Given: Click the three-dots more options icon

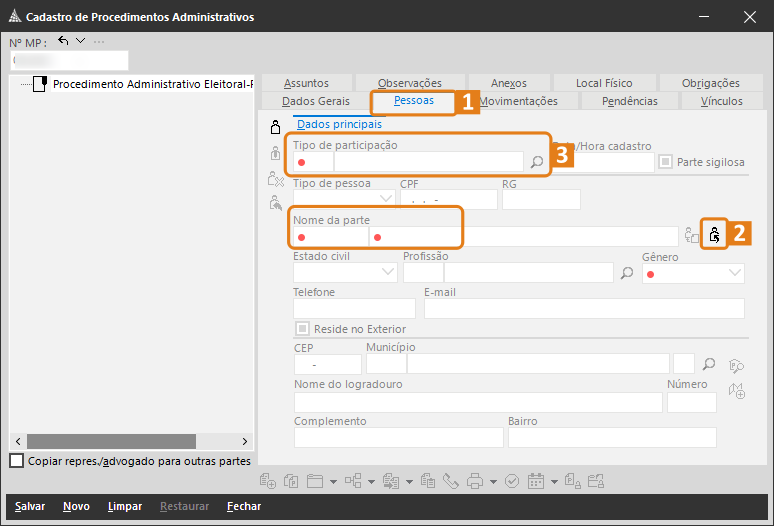Looking at the screenshot, I should click(x=99, y=41).
